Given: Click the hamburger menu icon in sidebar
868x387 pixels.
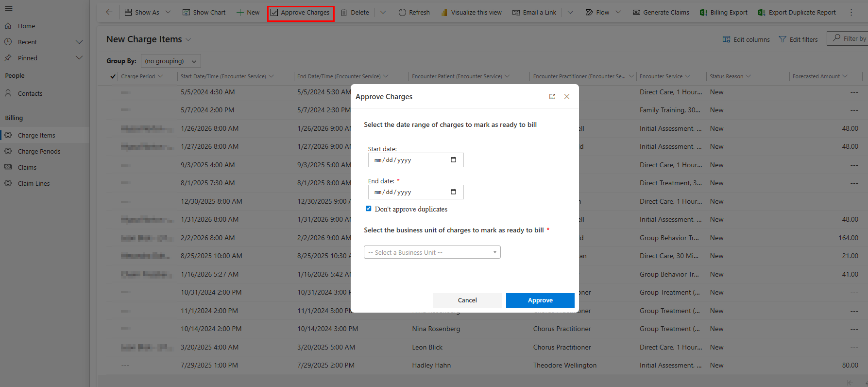Looking at the screenshot, I should (x=9, y=8).
